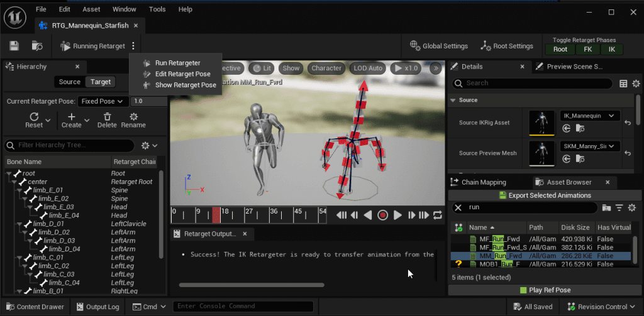Open the Current Retarget Pose dropdown
This screenshot has height=316, width=644.
coord(103,101)
